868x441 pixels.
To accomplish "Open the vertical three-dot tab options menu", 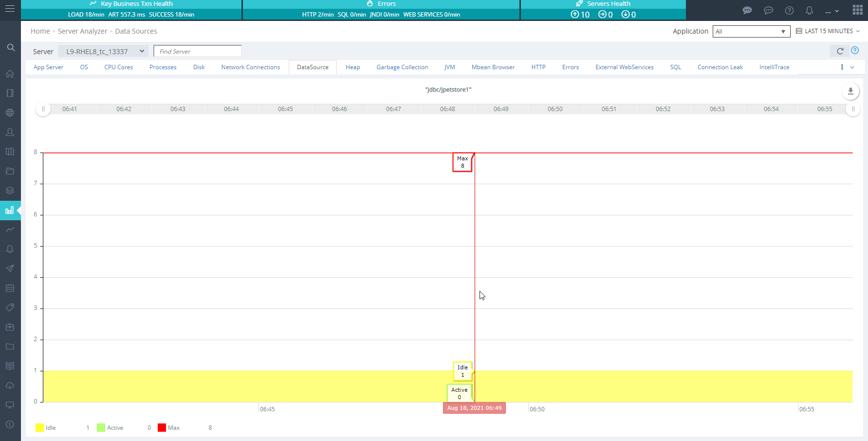I will pyautogui.click(x=842, y=67).
